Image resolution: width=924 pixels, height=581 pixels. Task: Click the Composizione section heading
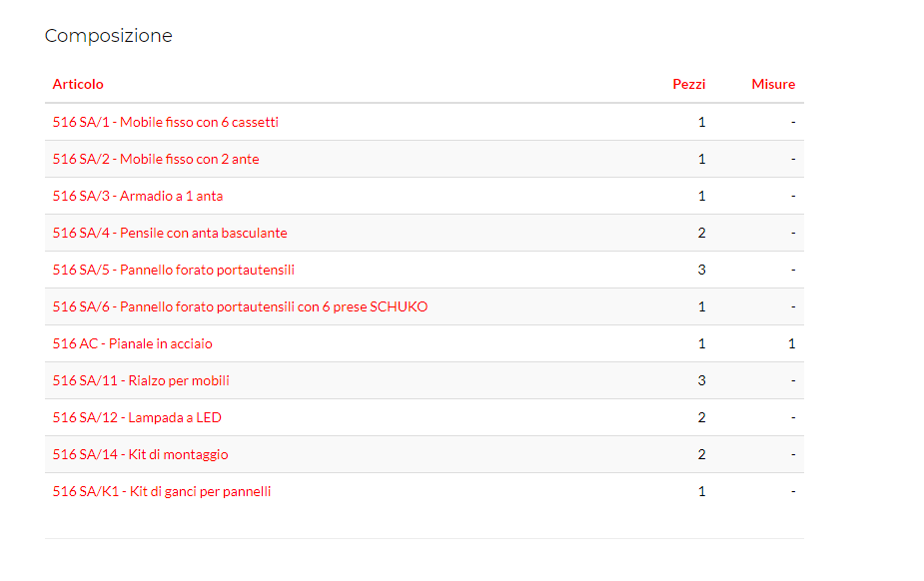tap(108, 36)
